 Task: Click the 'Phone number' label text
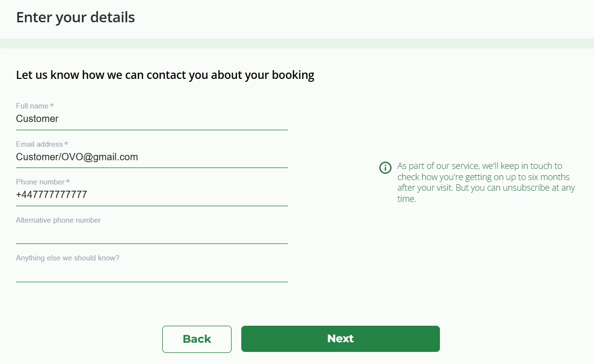40,182
